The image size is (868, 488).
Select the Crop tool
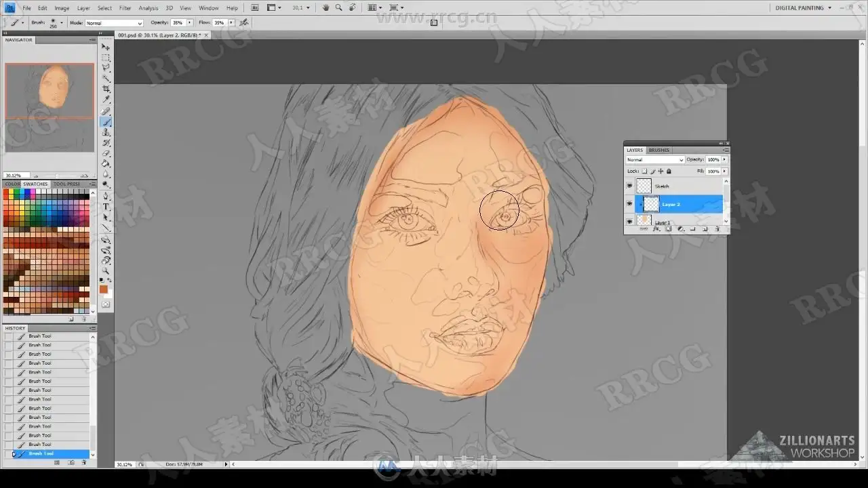[106, 89]
